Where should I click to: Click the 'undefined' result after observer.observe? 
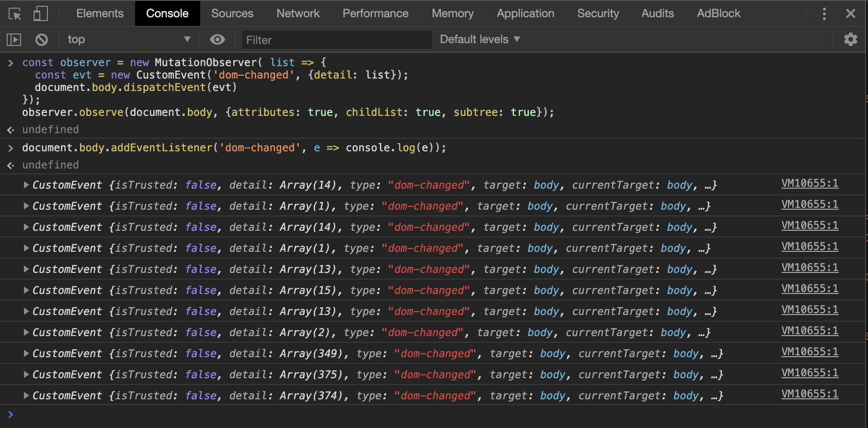click(x=50, y=130)
